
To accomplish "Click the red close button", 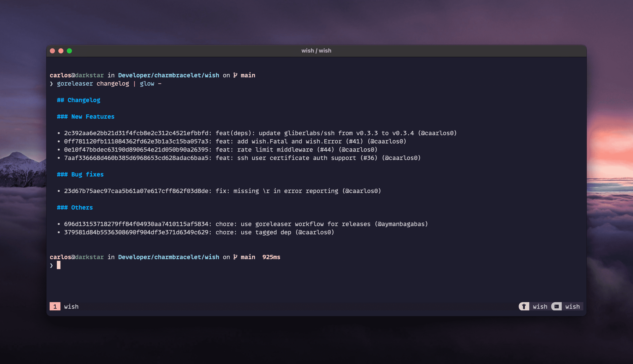I will tap(53, 51).
